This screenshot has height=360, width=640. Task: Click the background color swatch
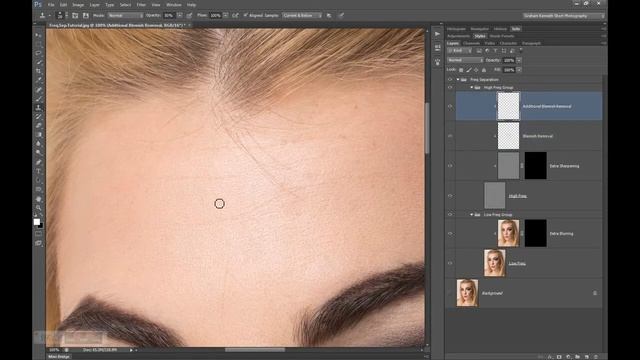tap(41, 226)
